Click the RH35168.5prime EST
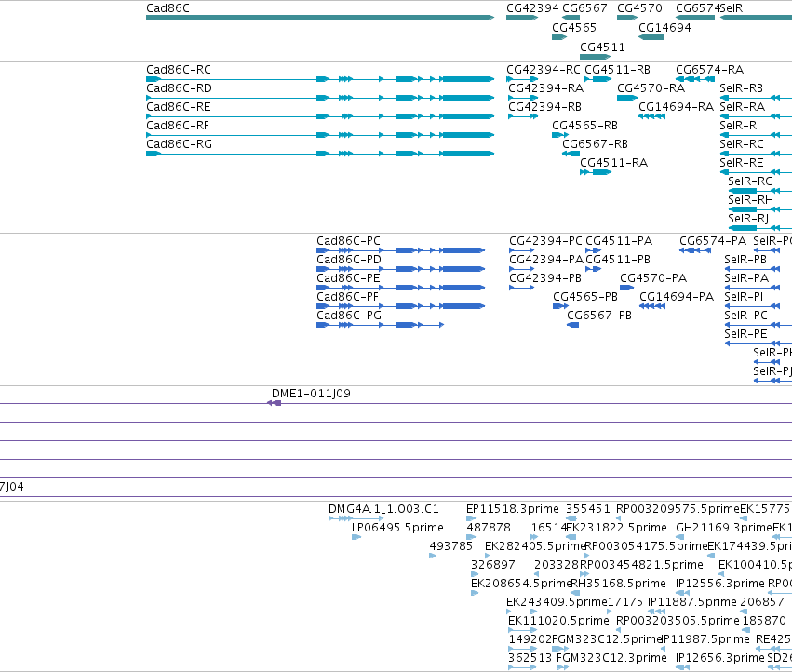The image size is (792, 672). point(575,593)
